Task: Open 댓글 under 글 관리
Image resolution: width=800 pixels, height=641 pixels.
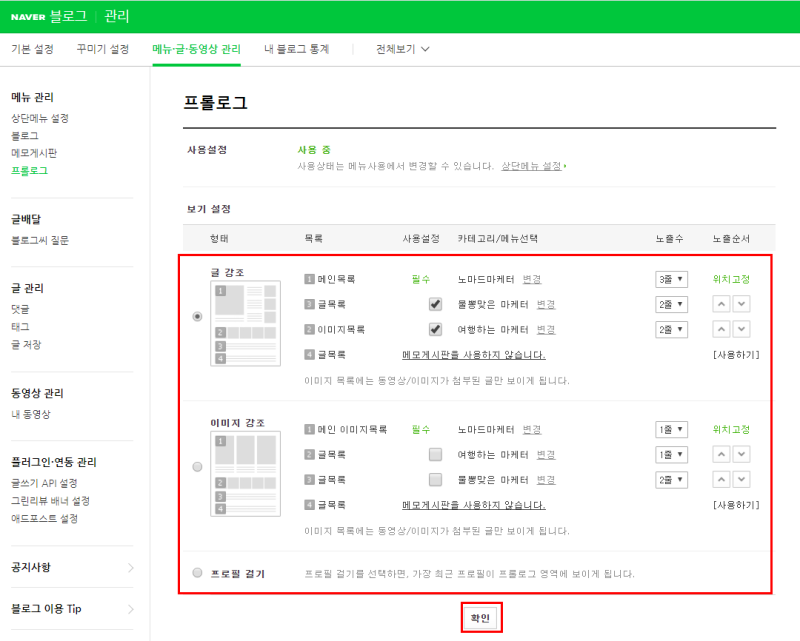Action: click(20, 309)
